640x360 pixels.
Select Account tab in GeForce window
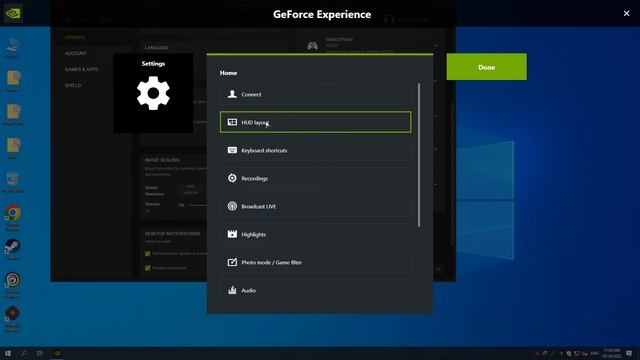(x=76, y=53)
